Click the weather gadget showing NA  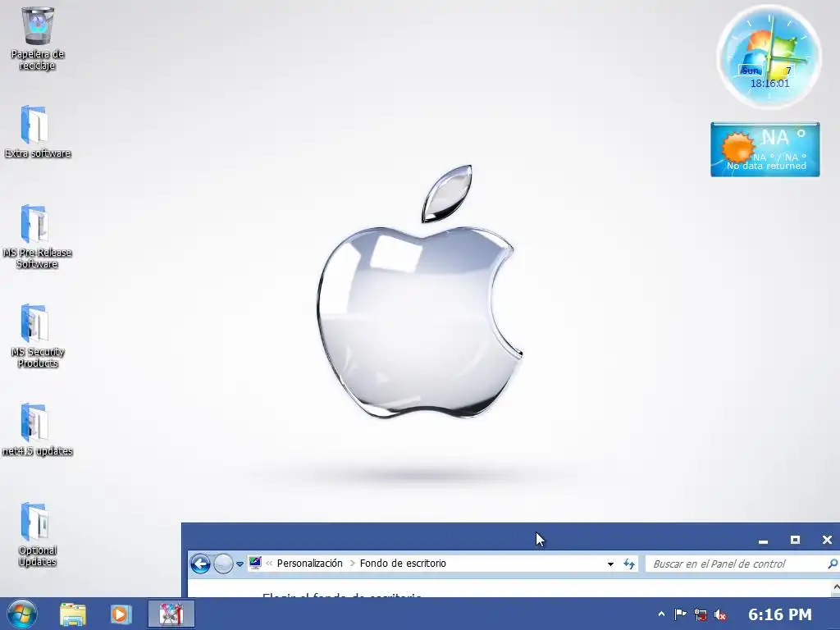point(765,149)
